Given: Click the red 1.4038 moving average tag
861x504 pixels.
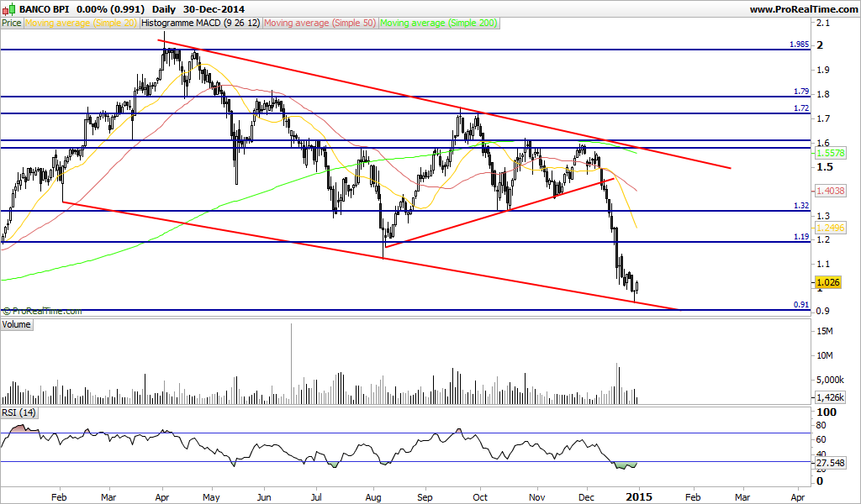Looking at the screenshot, I should pos(830,191).
